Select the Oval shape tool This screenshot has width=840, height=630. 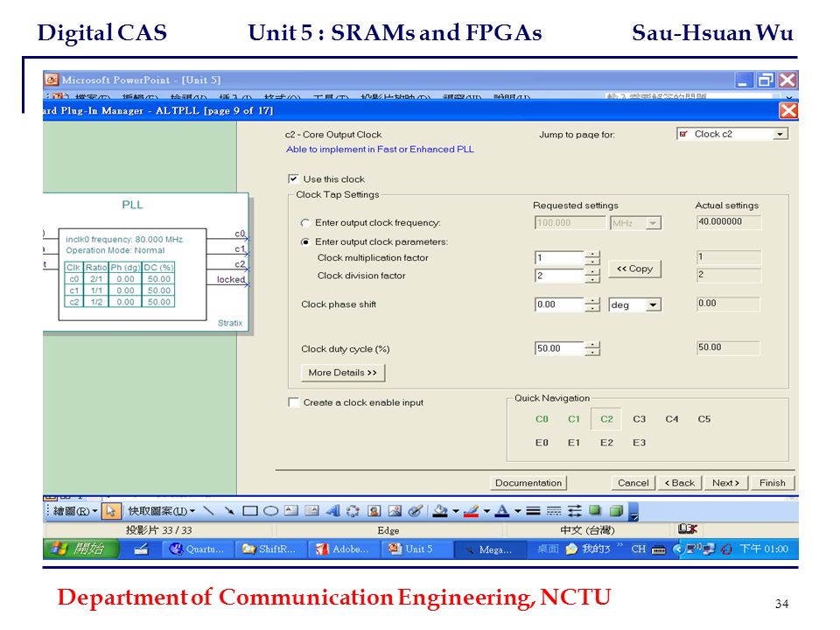point(270,510)
